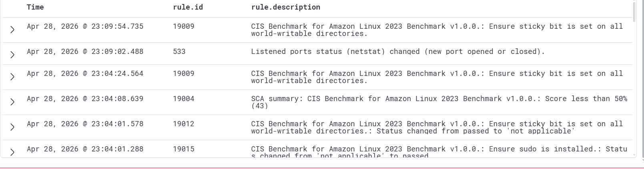Viewport: 644px width, 169px height.
Task: Sort by the Time column header
Action: point(35,7)
